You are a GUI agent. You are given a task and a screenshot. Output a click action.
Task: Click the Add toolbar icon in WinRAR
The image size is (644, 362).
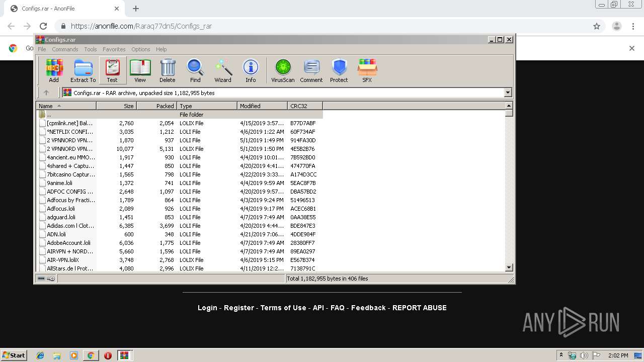tap(54, 70)
